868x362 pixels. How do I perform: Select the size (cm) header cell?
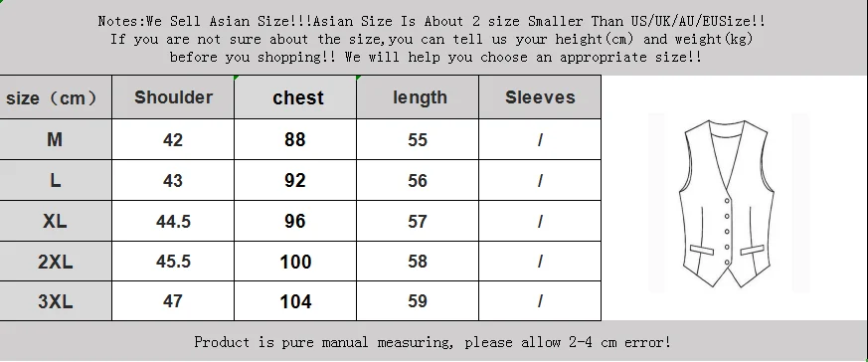(x=56, y=96)
